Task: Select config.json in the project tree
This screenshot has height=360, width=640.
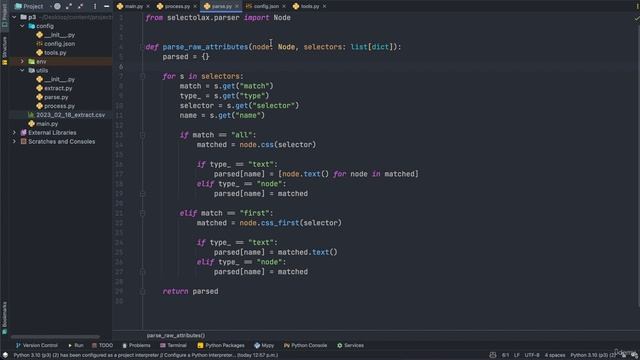Action: [x=60, y=44]
